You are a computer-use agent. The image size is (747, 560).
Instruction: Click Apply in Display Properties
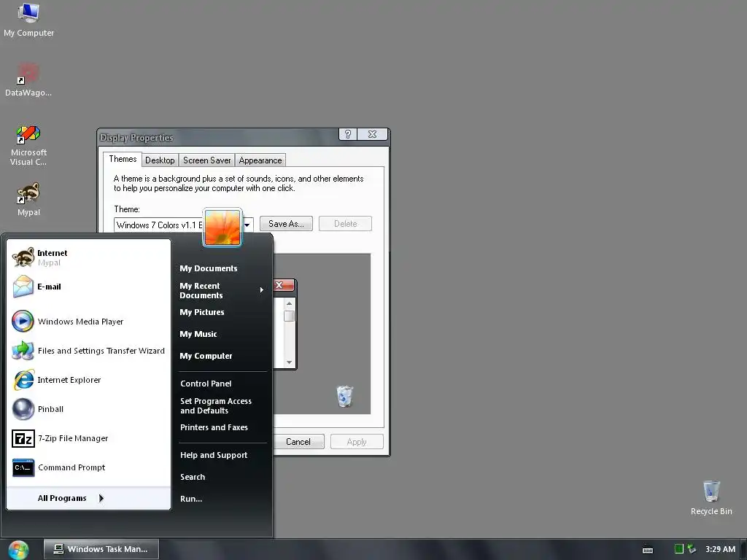[x=357, y=442]
